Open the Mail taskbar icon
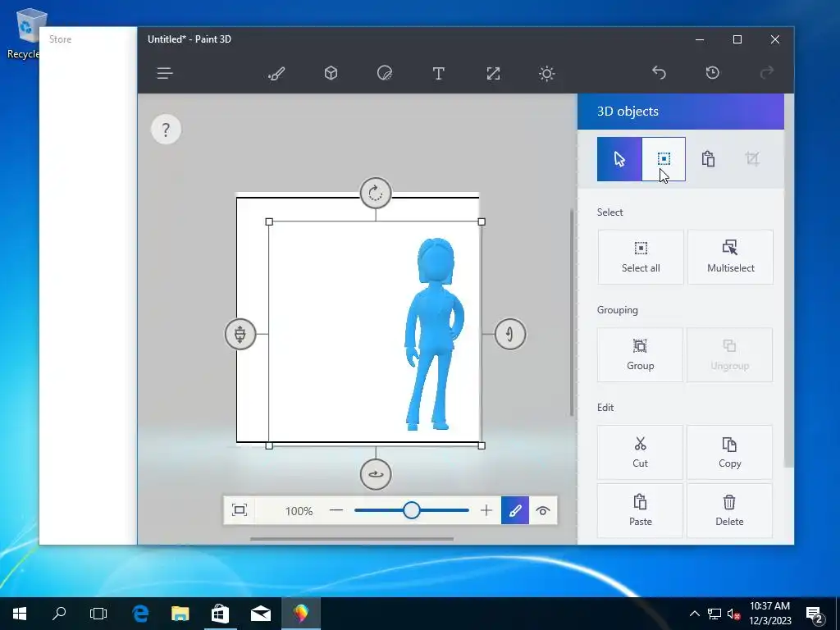The image size is (840, 630). (x=260, y=614)
